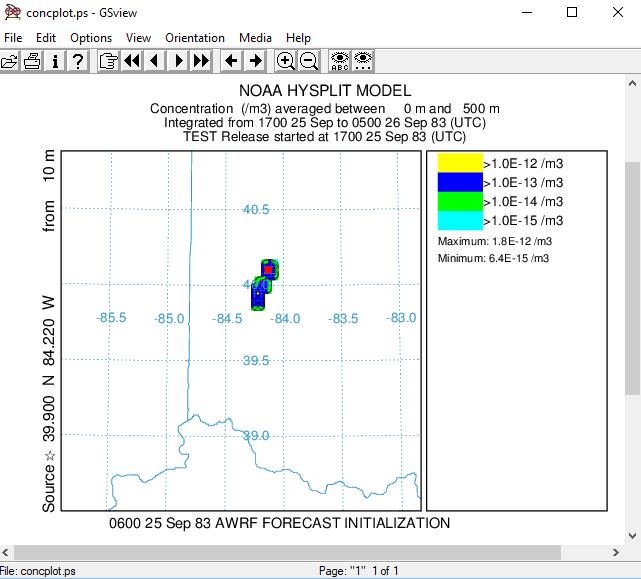Click the yellow legend color swatch

[x=460, y=163]
